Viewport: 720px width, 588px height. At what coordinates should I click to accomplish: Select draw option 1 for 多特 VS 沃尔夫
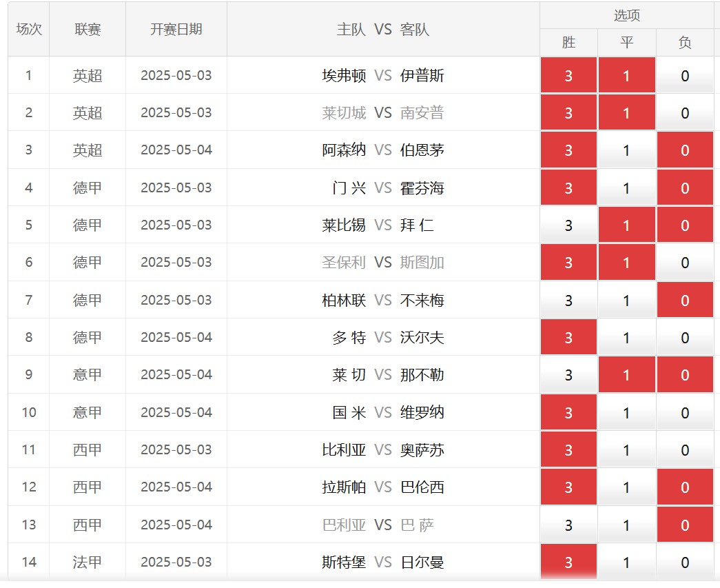(x=627, y=337)
